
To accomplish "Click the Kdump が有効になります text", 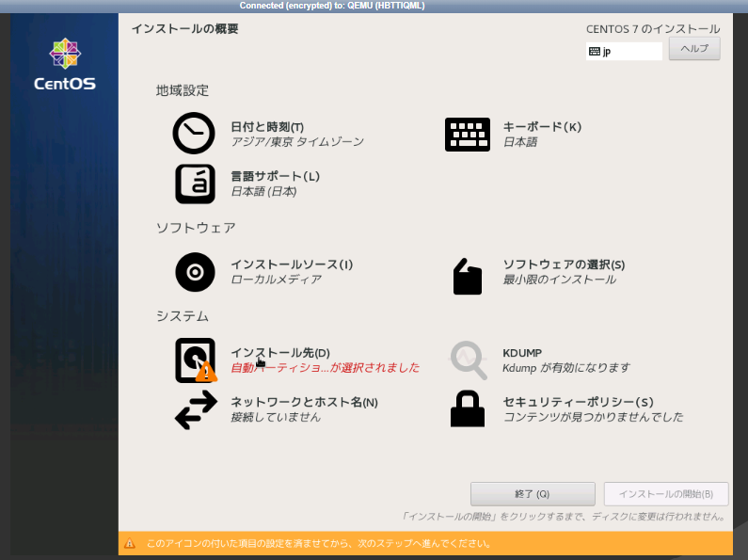I will coord(566,367).
